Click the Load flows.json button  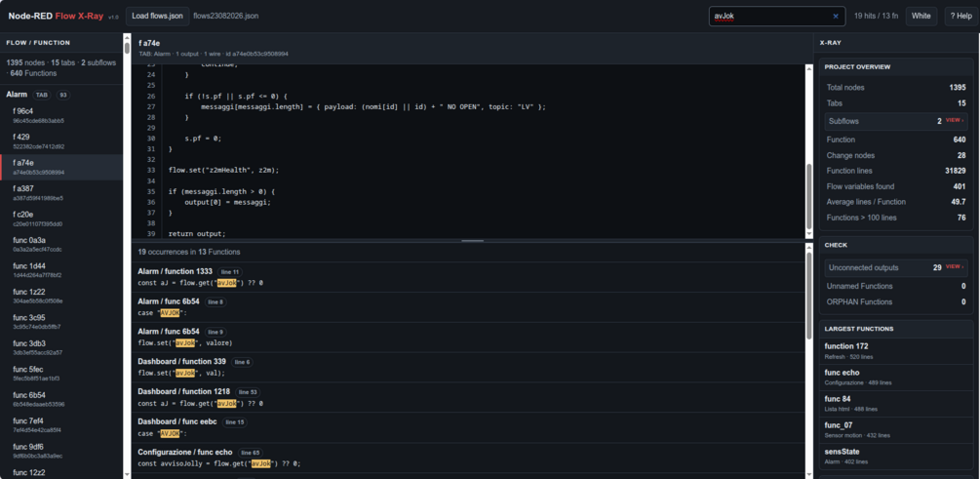click(158, 16)
